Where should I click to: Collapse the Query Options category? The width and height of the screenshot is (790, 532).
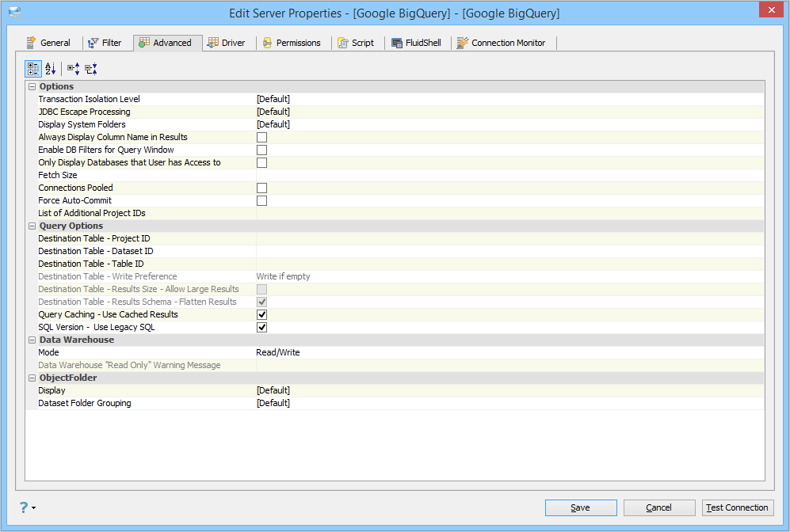32,226
